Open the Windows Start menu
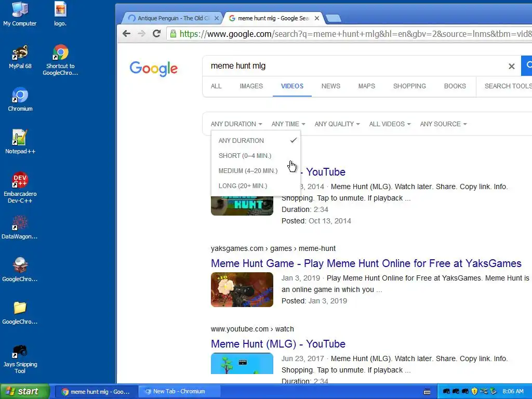The width and height of the screenshot is (532, 399). 24,391
